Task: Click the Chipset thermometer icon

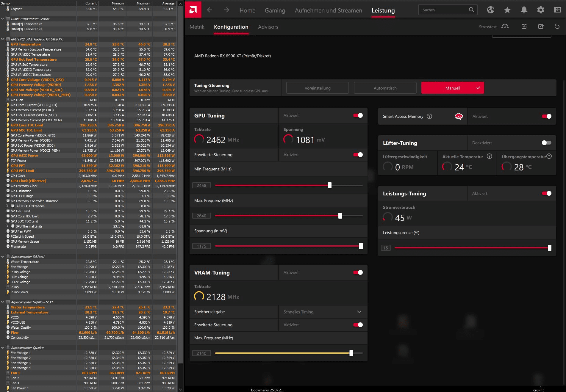Action: [x=8, y=9]
